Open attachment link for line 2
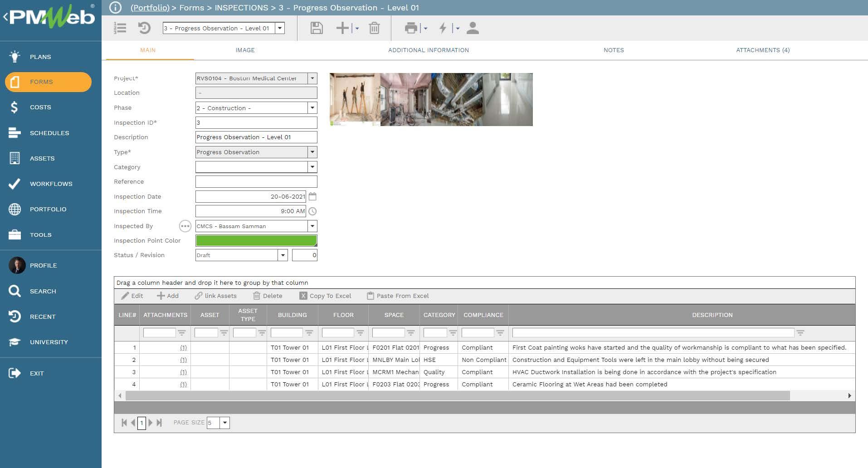 coord(183,360)
